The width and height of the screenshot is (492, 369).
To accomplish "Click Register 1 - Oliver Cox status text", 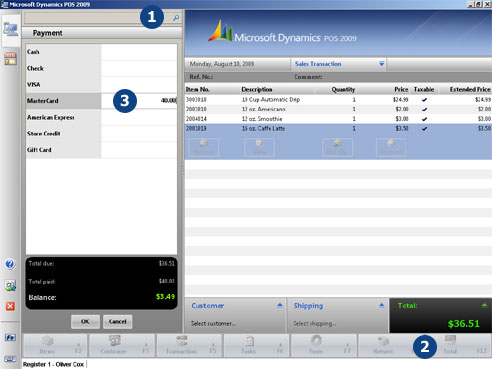I will point(53,364).
